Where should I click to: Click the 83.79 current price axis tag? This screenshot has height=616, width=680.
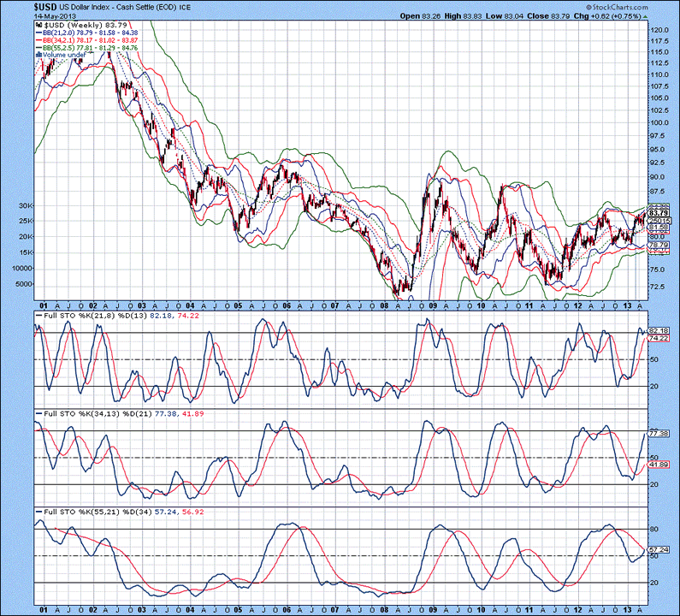pos(656,213)
